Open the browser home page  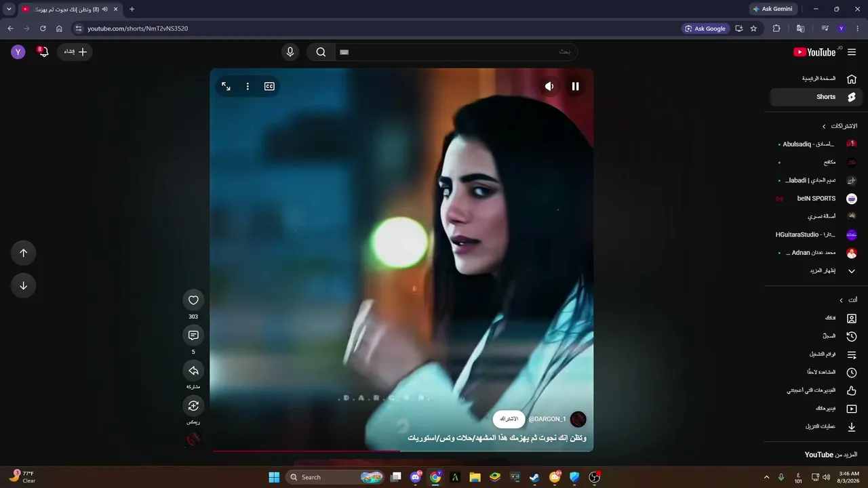point(59,28)
